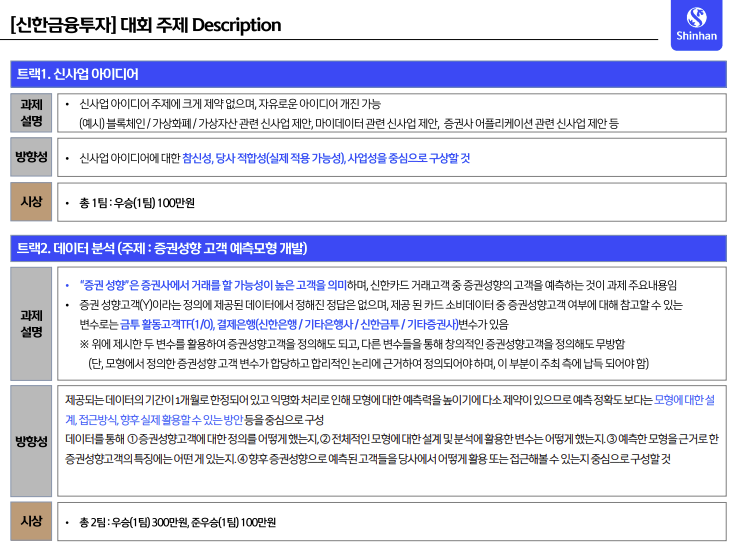The image size is (742, 556).
Task: Click the line '신사업 아이디어 주제에 크게 제약 없으며'
Action: (x=230, y=104)
